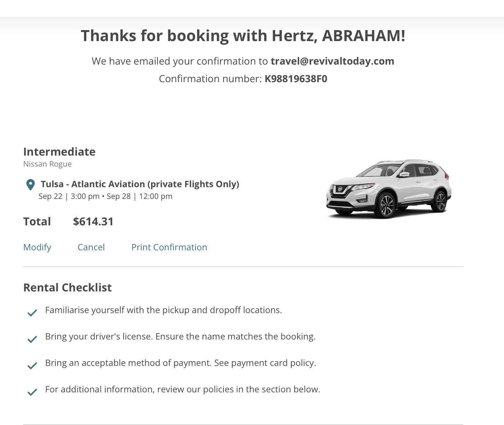This screenshot has width=504, height=425.
Task: Cancel the booking via Cancel link
Action: (x=91, y=247)
